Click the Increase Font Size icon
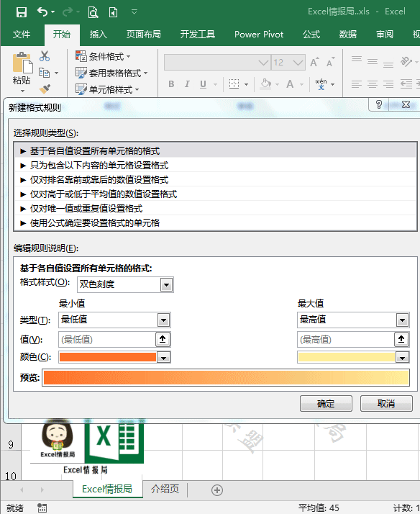 (x=314, y=62)
